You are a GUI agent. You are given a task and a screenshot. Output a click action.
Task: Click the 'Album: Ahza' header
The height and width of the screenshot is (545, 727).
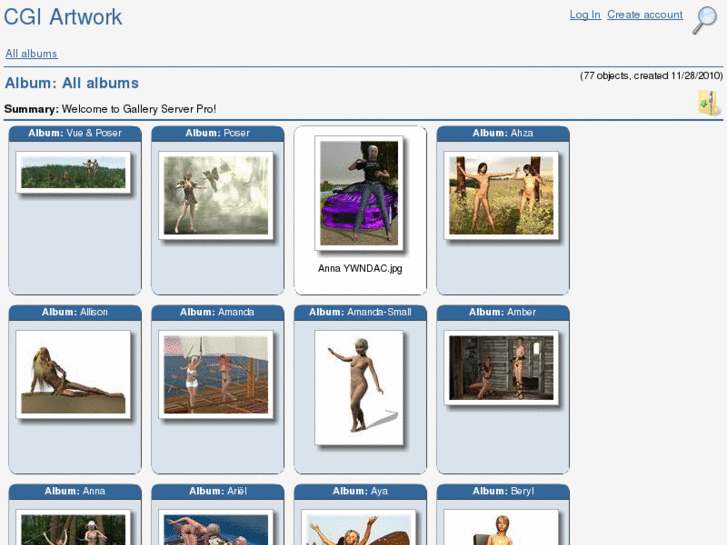[503, 133]
